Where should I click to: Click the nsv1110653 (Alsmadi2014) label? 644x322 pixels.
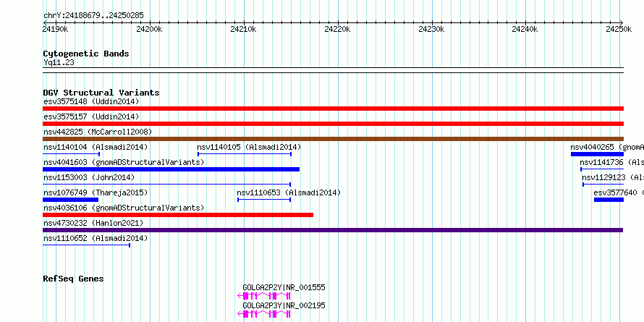(289, 192)
